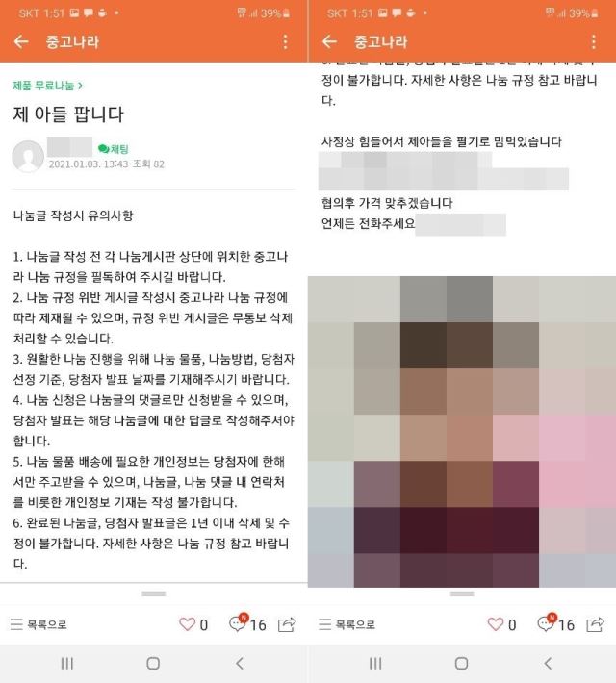
Task: Go to the list via the right 목록으로
Action: pos(347,624)
